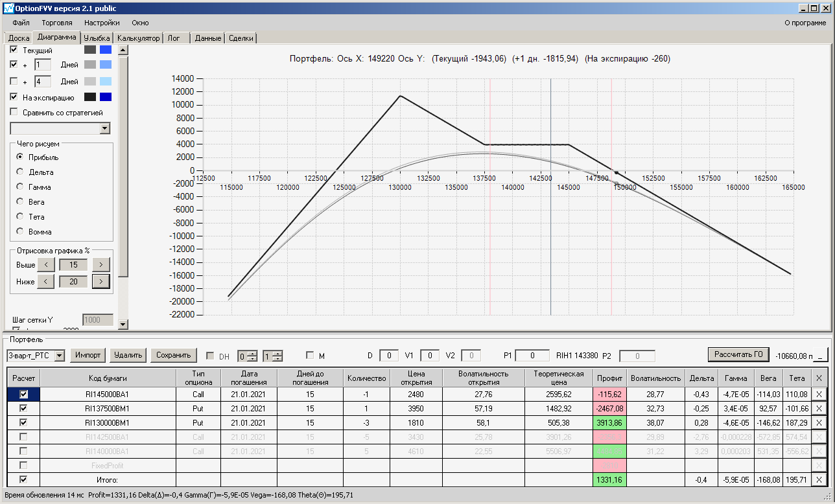Click the X button on the RI130000BM1 row
Viewport: 835px width, 504px height.
pyautogui.click(x=819, y=422)
